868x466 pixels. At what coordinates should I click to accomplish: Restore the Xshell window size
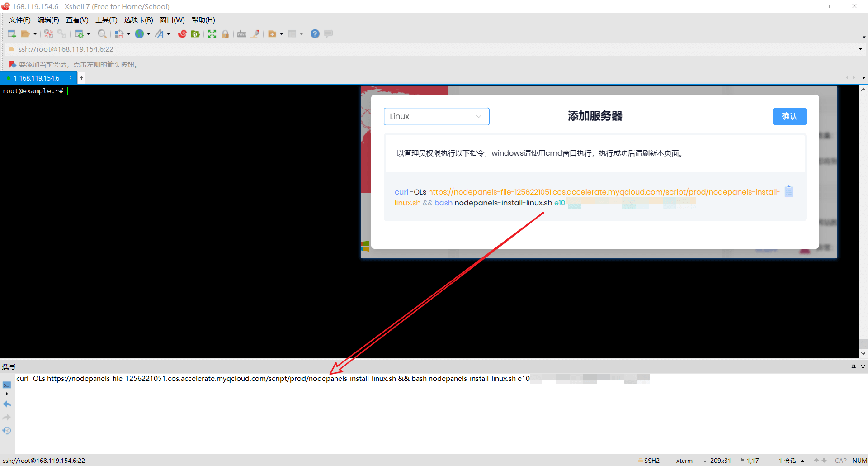[x=828, y=6]
